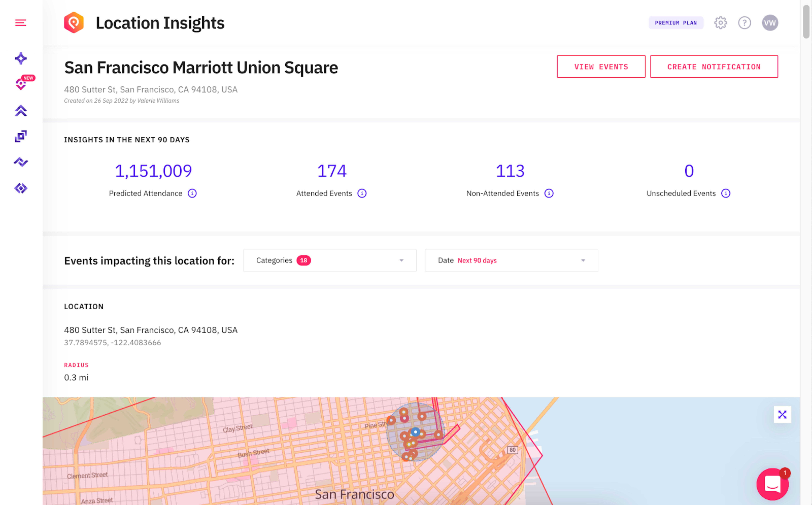Expand the map to fullscreen
Image resolution: width=812 pixels, height=505 pixels.
782,414
